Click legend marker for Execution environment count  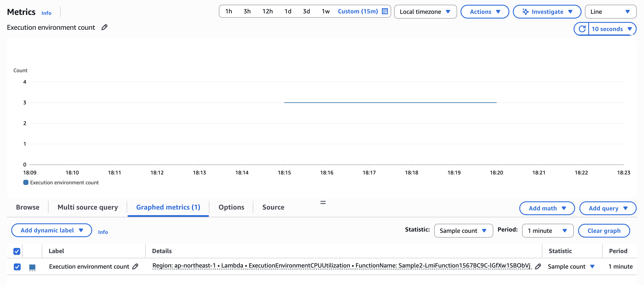pos(26,182)
